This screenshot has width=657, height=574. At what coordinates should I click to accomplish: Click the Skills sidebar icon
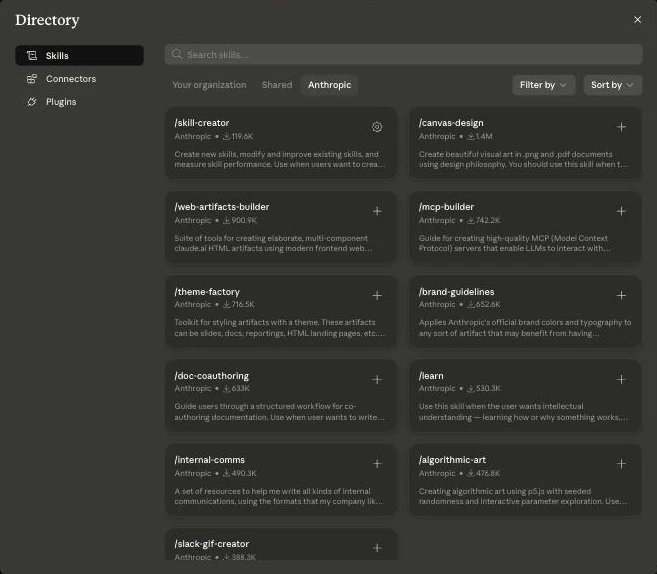[x=32, y=56]
